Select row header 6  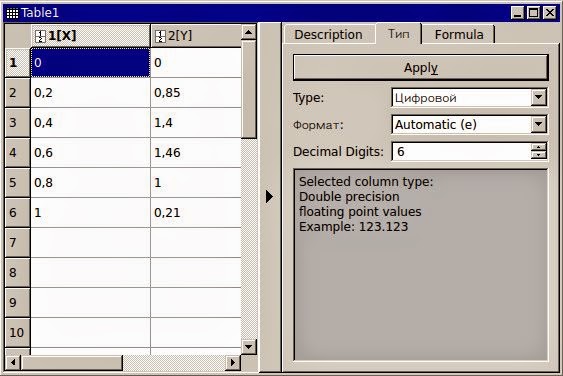[x=18, y=213]
